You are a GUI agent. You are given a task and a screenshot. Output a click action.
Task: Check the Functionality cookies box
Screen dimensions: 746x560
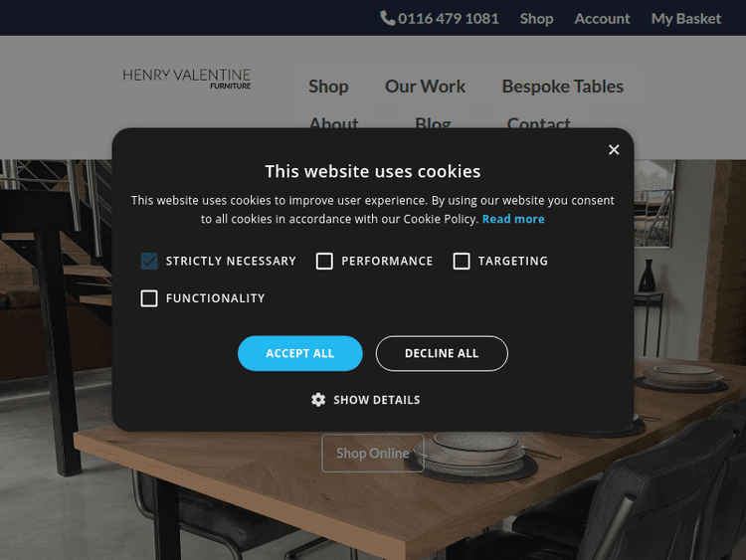point(149,298)
